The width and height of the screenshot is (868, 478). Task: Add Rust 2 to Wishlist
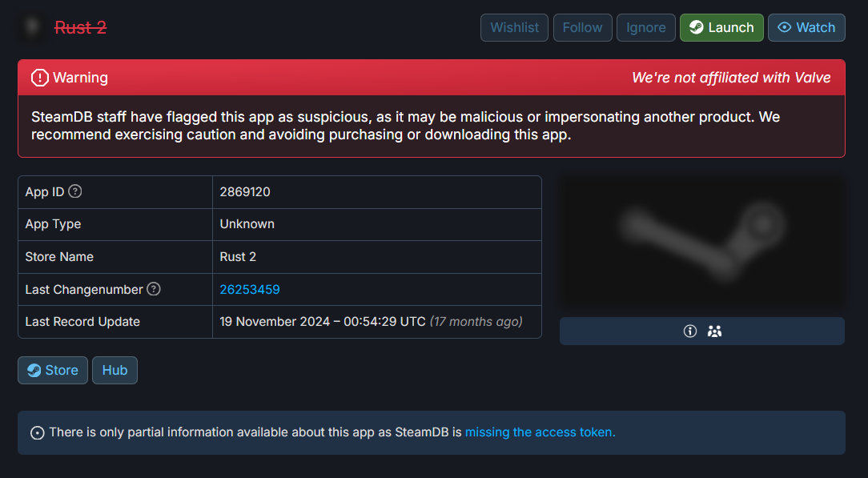point(514,27)
